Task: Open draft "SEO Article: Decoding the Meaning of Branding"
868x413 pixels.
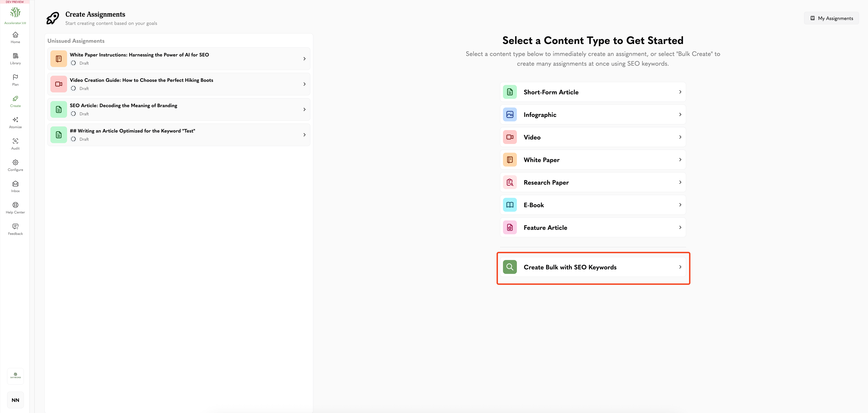Action: coord(179,109)
